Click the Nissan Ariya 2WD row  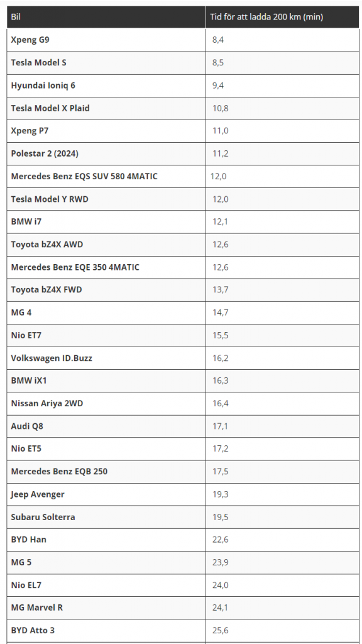tap(183, 403)
